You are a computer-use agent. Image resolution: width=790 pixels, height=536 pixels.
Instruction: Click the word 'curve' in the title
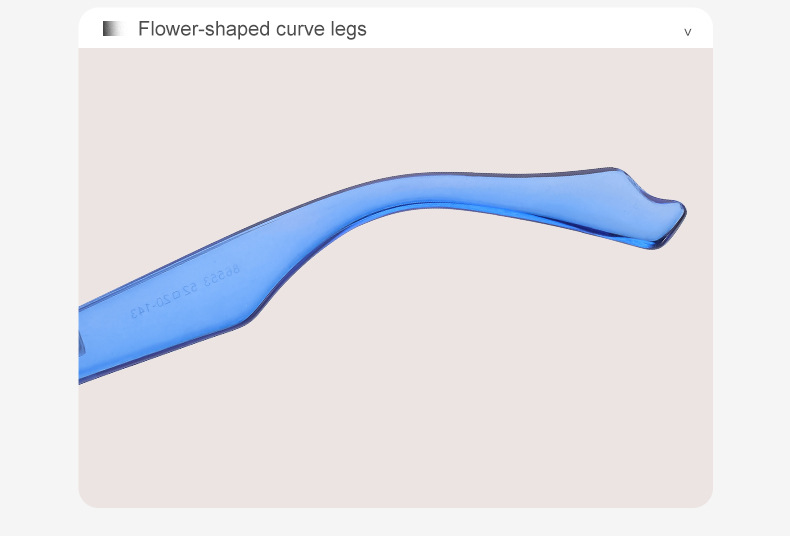[299, 29]
